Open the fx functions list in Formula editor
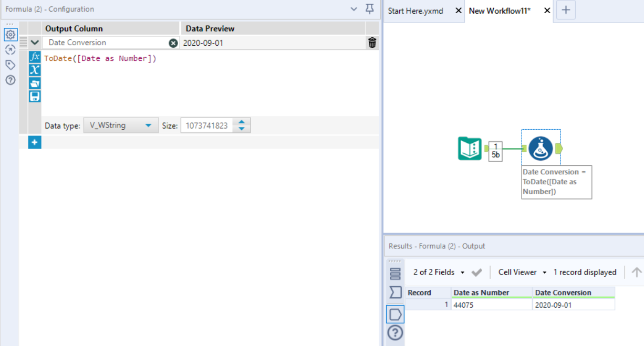This screenshot has height=346, width=644. pyautogui.click(x=35, y=58)
